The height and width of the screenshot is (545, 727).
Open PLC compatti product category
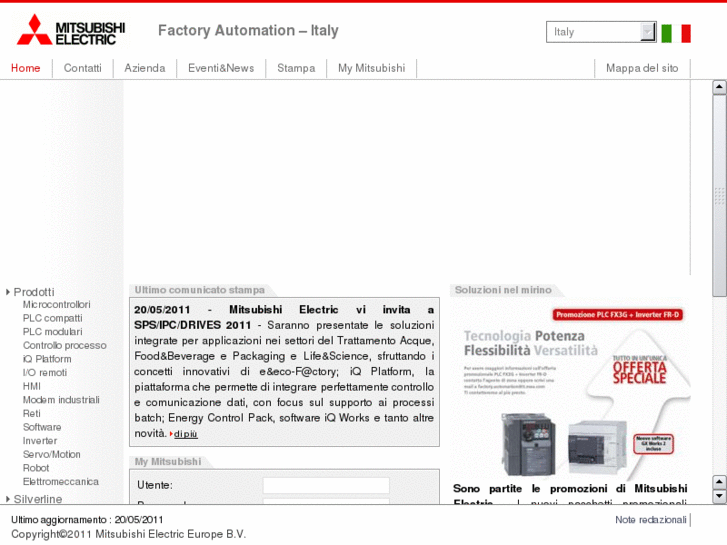tap(52, 318)
